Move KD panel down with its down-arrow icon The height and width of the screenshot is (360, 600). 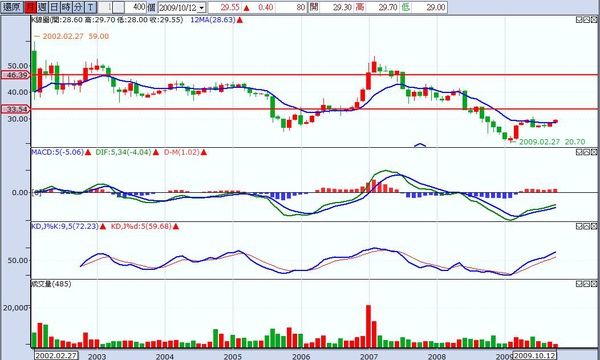pyautogui.click(x=579, y=226)
